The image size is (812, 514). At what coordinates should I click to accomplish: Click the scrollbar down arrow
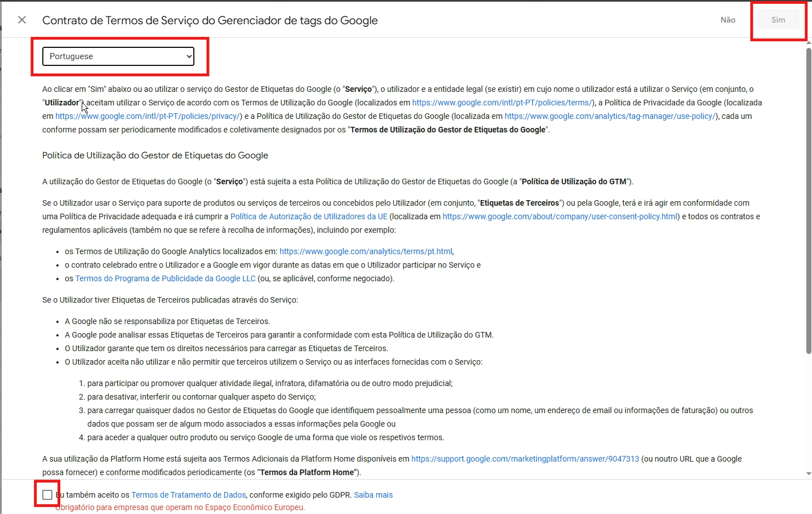point(809,474)
